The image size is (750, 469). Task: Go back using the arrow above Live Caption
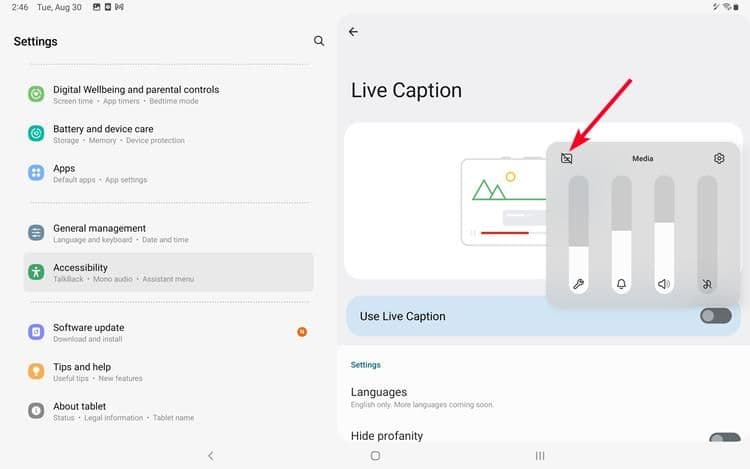(x=353, y=32)
